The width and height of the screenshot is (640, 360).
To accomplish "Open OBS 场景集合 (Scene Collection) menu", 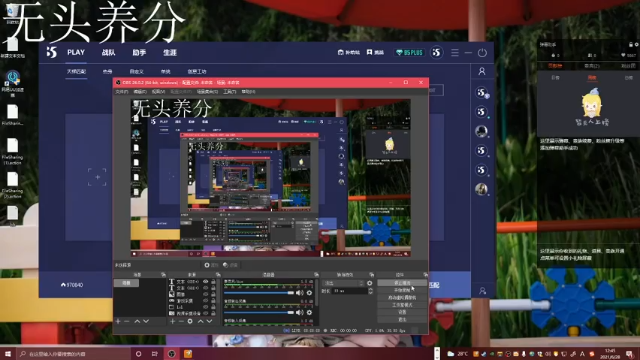I will click(207, 92).
